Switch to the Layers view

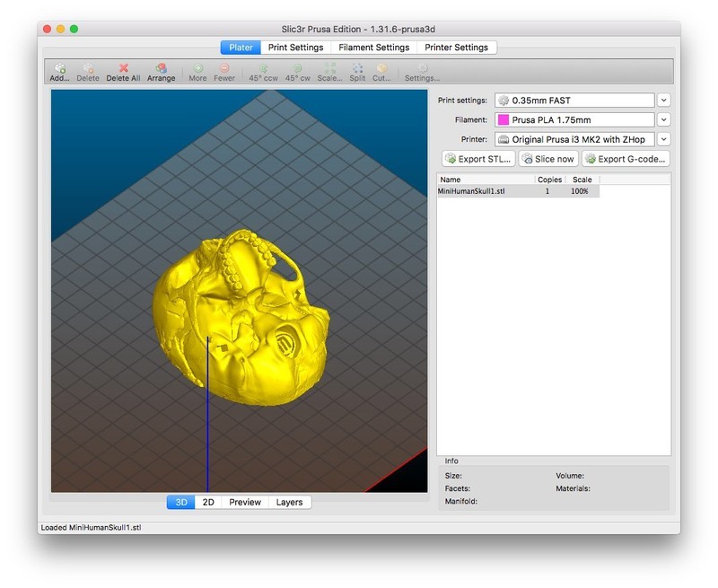click(x=289, y=503)
